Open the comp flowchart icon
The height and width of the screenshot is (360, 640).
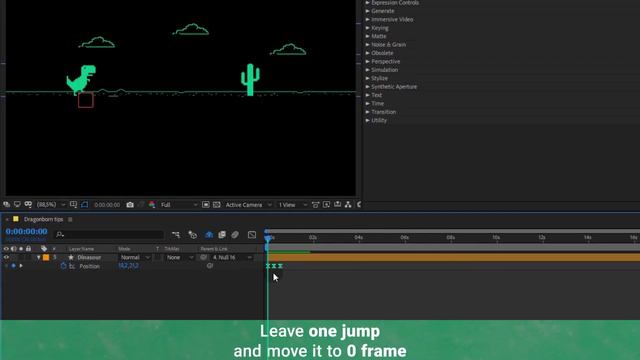tap(348, 204)
